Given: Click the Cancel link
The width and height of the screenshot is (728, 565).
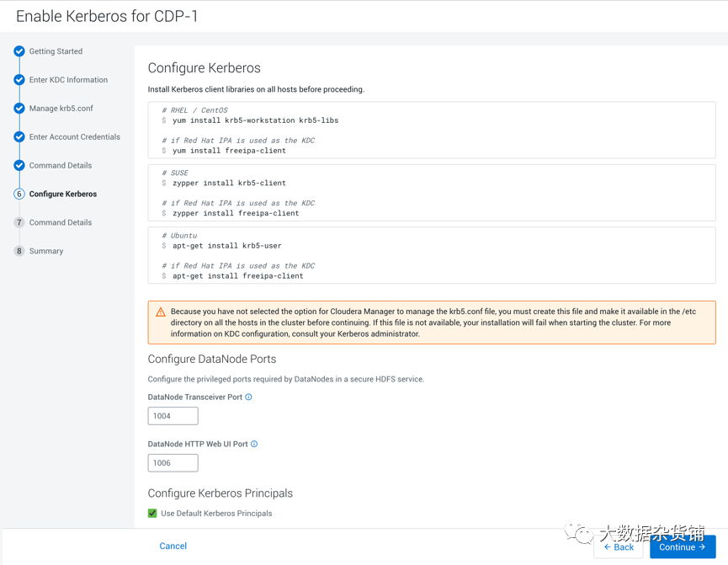Looking at the screenshot, I should coord(173,546).
